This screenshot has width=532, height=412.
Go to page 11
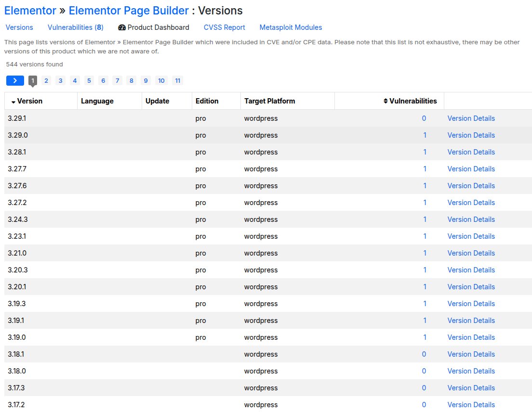[177, 81]
